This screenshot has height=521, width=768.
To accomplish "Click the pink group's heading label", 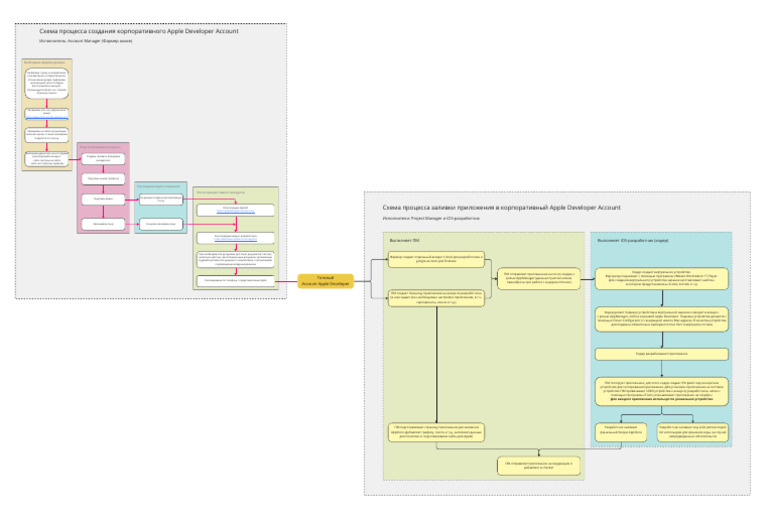I will pos(100,147).
